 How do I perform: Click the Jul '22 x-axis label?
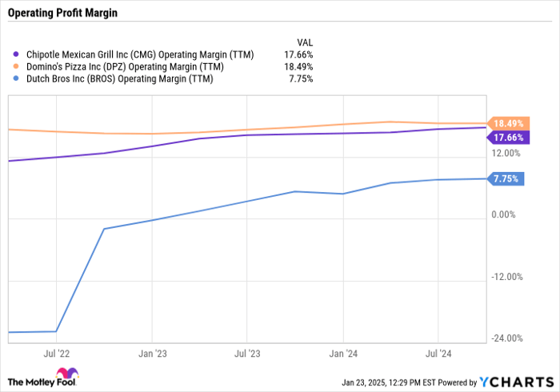[57, 354]
